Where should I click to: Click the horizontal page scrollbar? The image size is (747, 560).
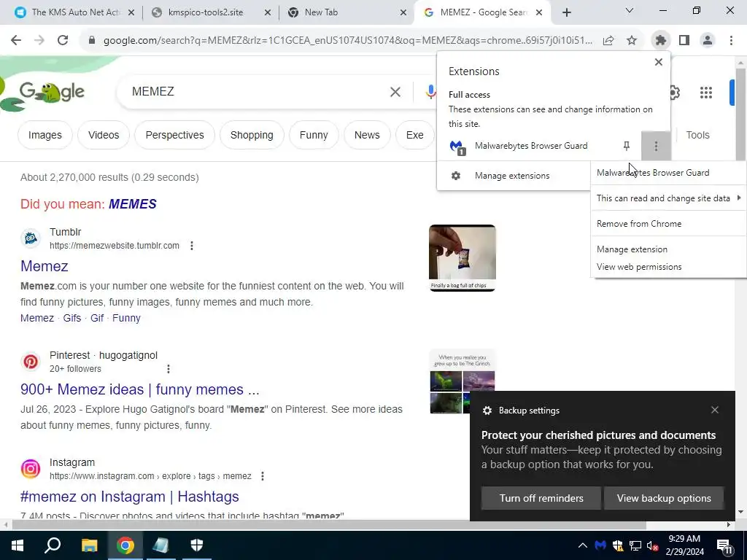point(329,525)
